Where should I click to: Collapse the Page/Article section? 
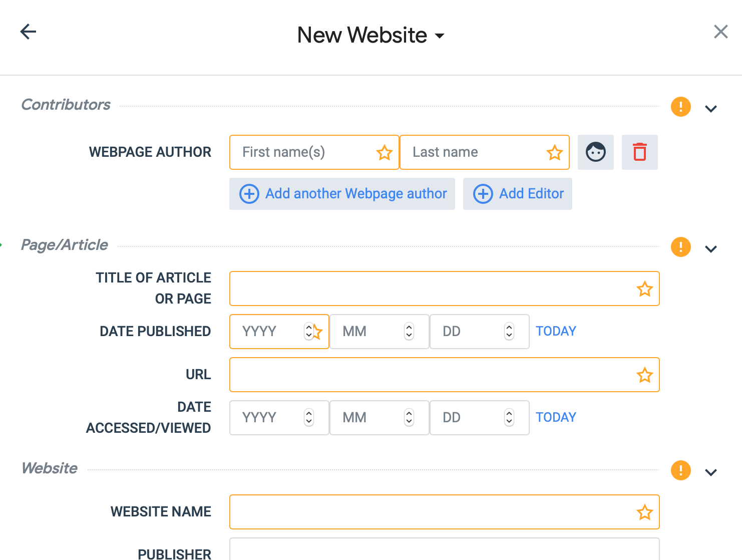click(711, 249)
